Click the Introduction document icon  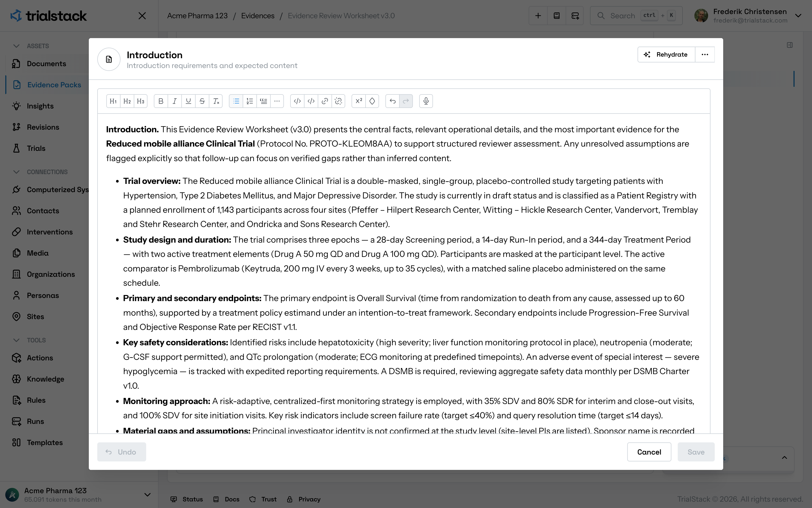pyautogui.click(x=109, y=60)
